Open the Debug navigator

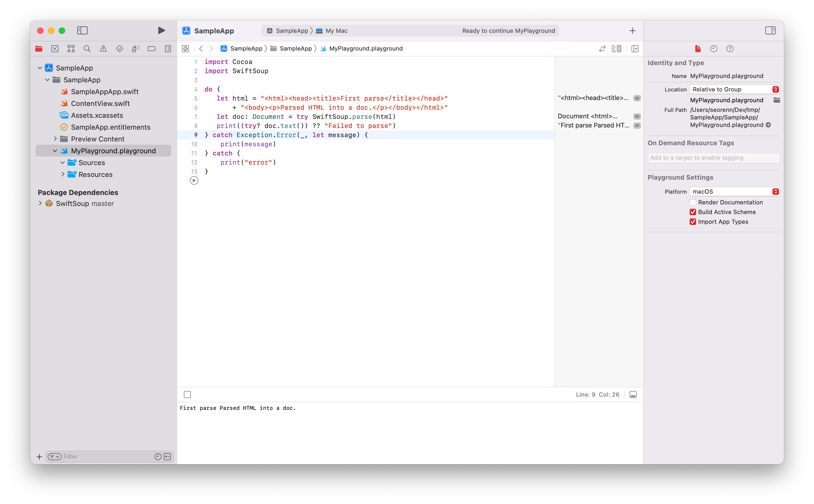click(x=135, y=49)
